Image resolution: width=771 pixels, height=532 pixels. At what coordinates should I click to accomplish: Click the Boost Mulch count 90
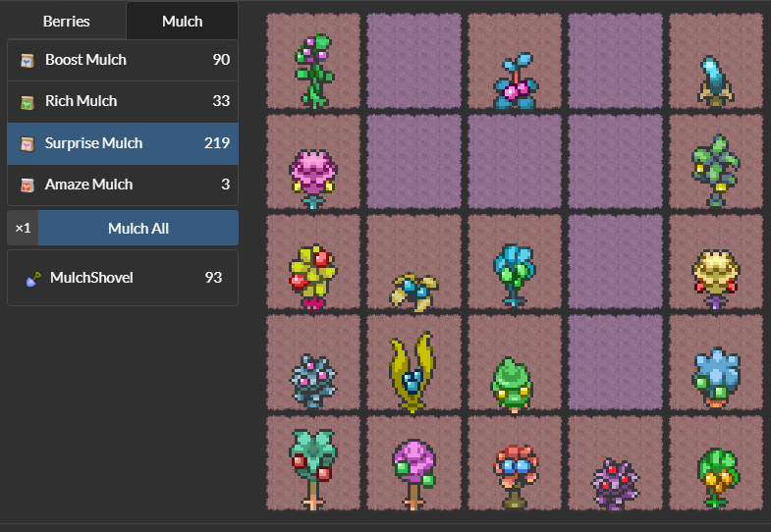[x=221, y=60]
